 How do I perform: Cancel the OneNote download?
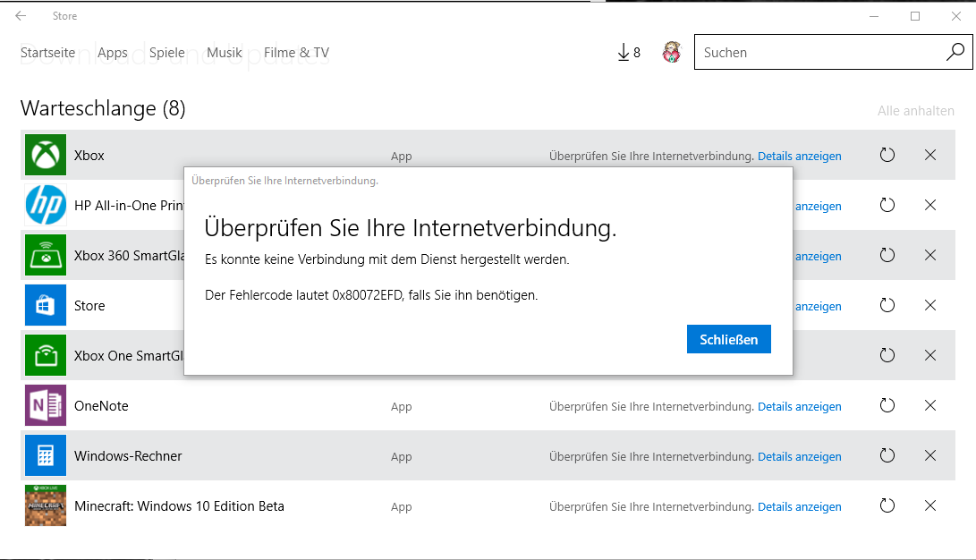point(930,405)
